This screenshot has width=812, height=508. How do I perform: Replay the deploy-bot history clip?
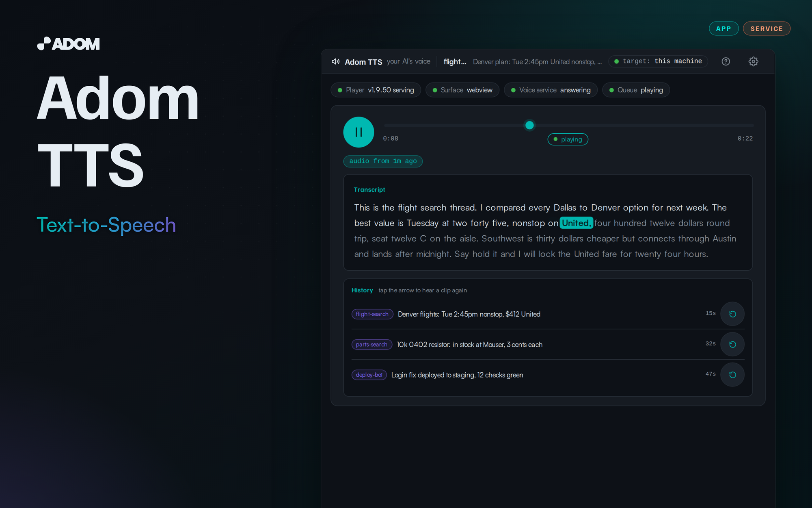pyautogui.click(x=732, y=375)
